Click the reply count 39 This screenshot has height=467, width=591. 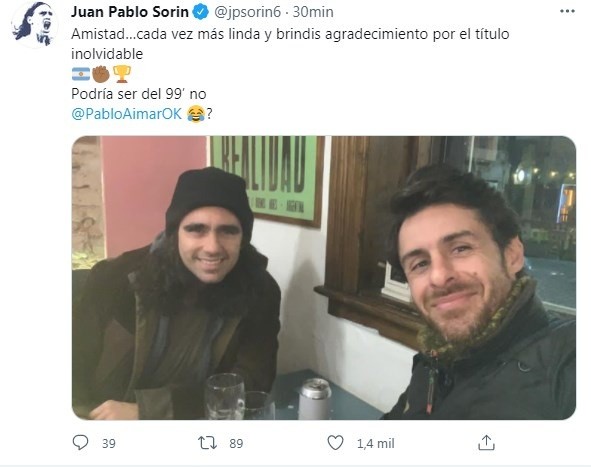click(x=109, y=443)
